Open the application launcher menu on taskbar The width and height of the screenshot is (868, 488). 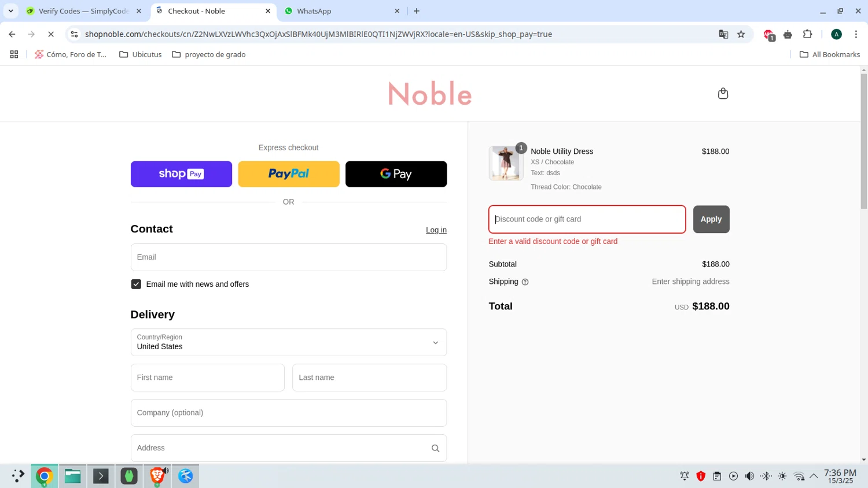pos(17,476)
